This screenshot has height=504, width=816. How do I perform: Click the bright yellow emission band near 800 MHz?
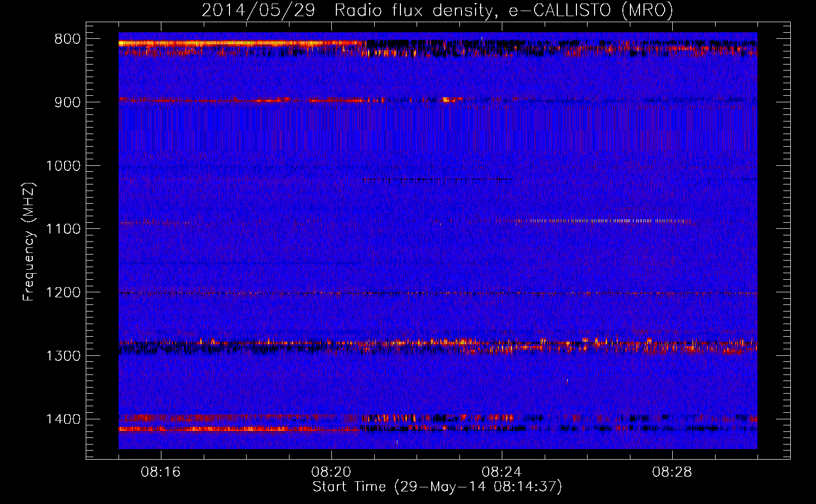click(240, 44)
